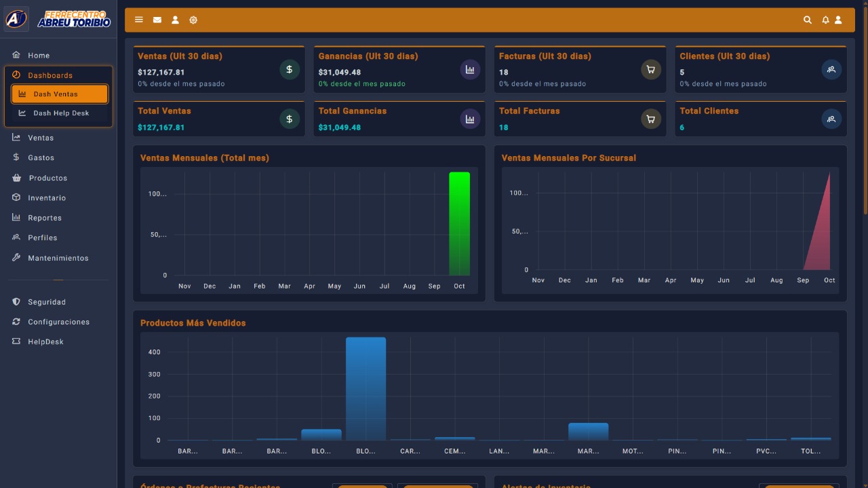Click the cart icon in Facturas (Ult 30 dias) card
The height and width of the screenshot is (488, 868).
(651, 69)
